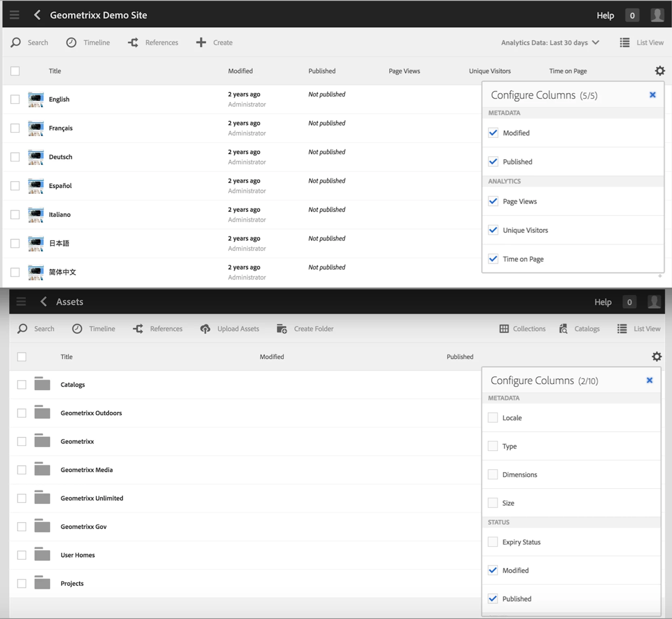Click Search magnifier in Assets toolbar

[22, 328]
